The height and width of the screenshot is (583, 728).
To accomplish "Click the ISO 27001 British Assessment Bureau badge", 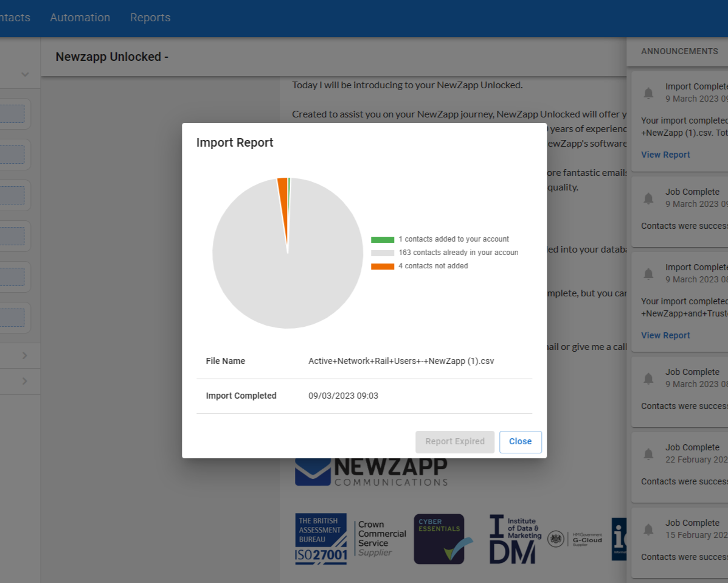I will tap(321, 539).
